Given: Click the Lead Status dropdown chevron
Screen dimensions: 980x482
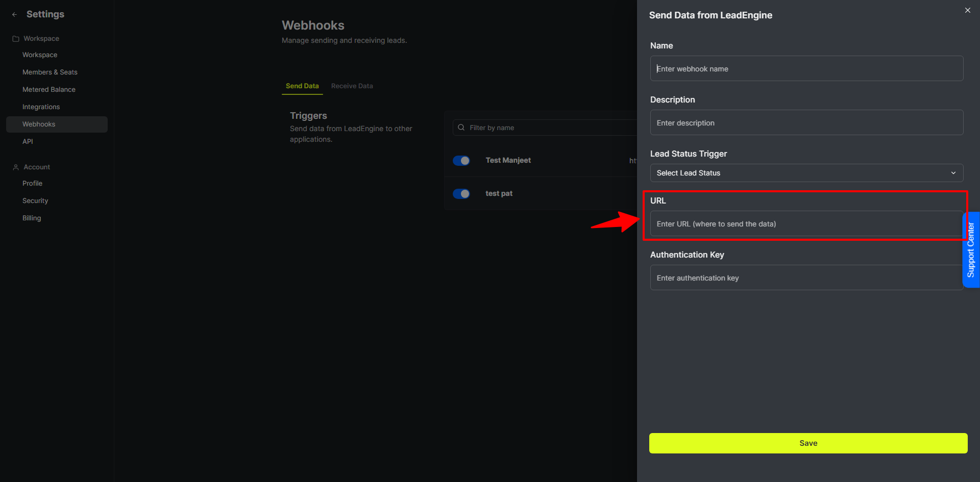Looking at the screenshot, I should [953, 173].
